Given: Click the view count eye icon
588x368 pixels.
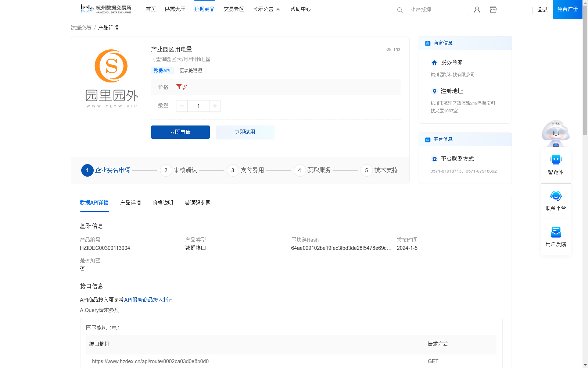Looking at the screenshot, I should [388, 50].
